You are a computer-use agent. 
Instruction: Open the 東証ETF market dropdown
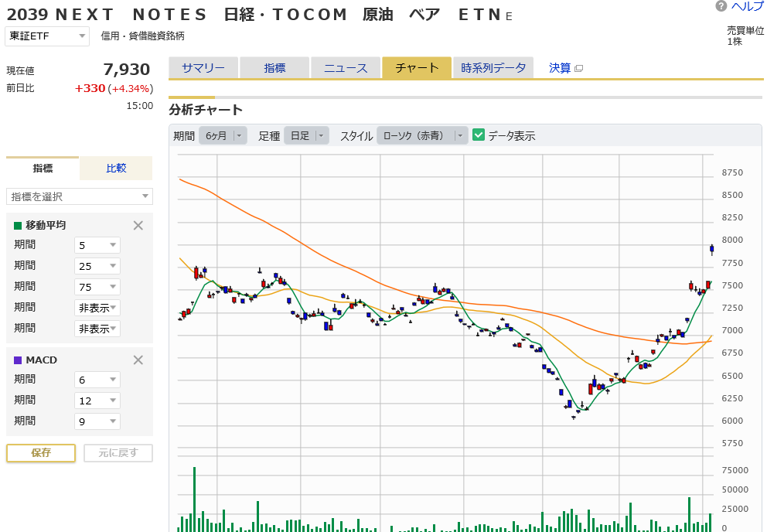47,36
